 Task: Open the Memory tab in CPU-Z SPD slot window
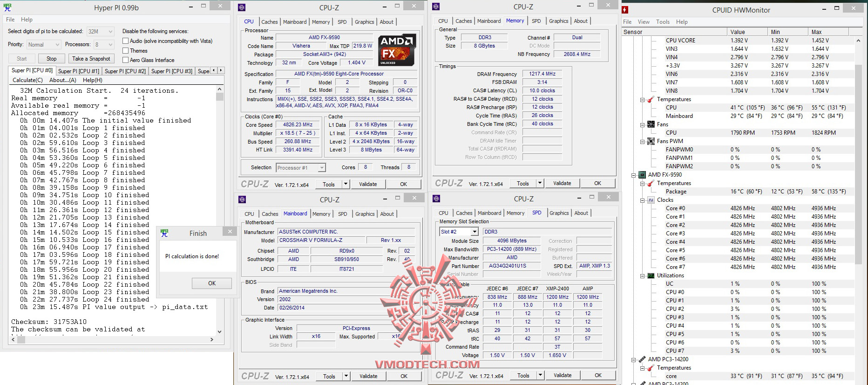tap(515, 213)
